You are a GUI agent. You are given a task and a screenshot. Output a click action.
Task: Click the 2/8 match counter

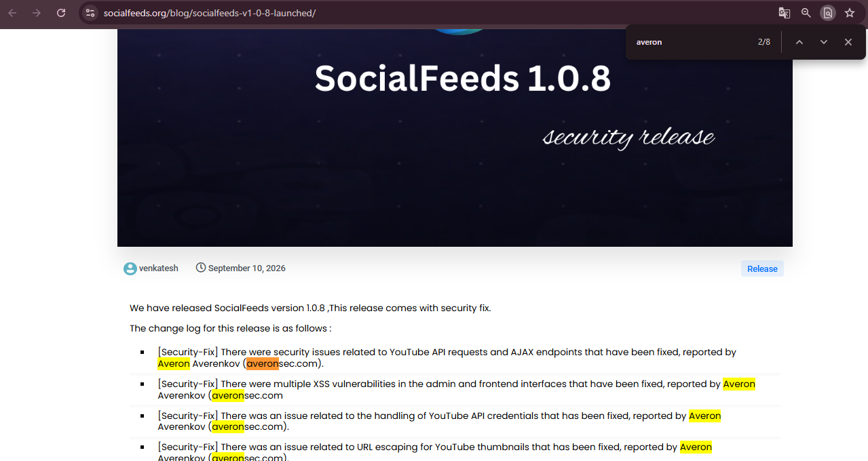[764, 42]
